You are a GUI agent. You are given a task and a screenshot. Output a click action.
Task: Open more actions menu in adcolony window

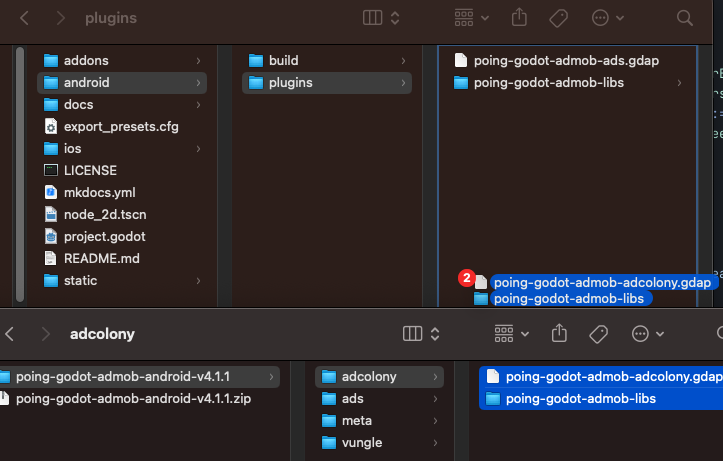pyautogui.click(x=647, y=334)
